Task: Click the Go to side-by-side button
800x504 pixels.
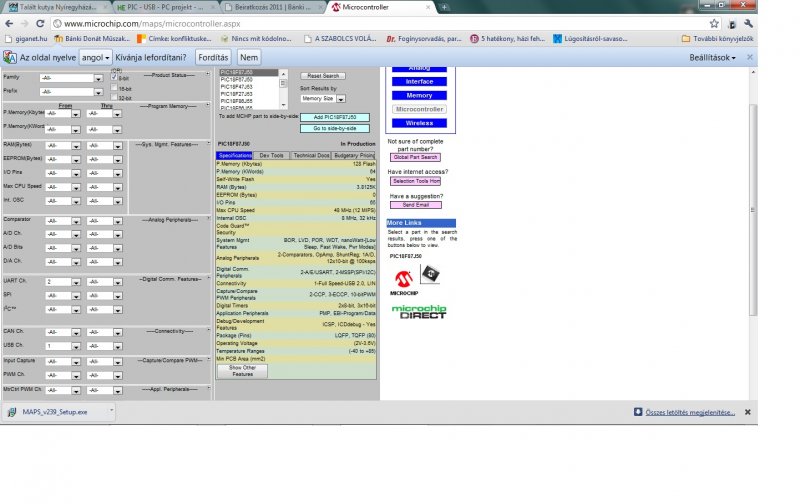Action: [x=335, y=129]
